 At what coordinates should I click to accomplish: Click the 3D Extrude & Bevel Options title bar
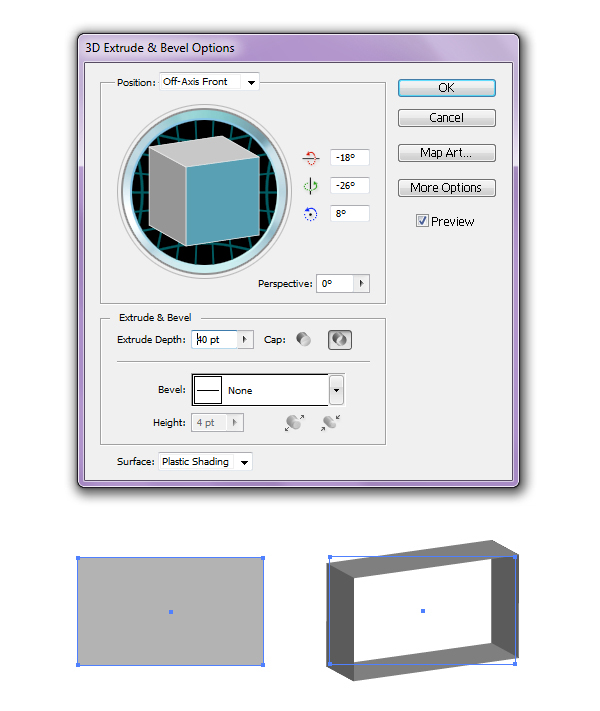pos(298,48)
